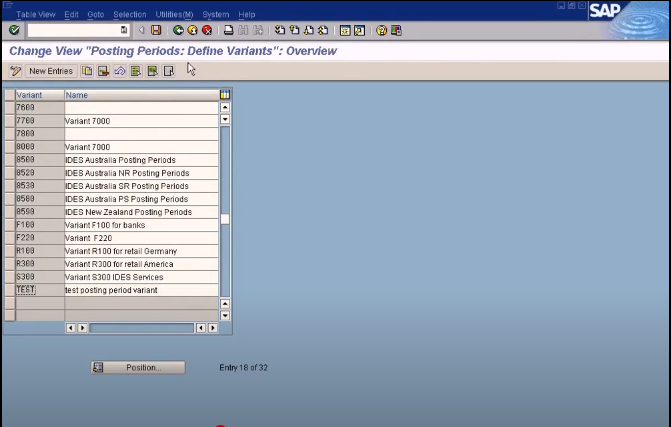Click the Generate Shortcut icon
The height and width of the screenshot is (427, 671).
point(359,30)
